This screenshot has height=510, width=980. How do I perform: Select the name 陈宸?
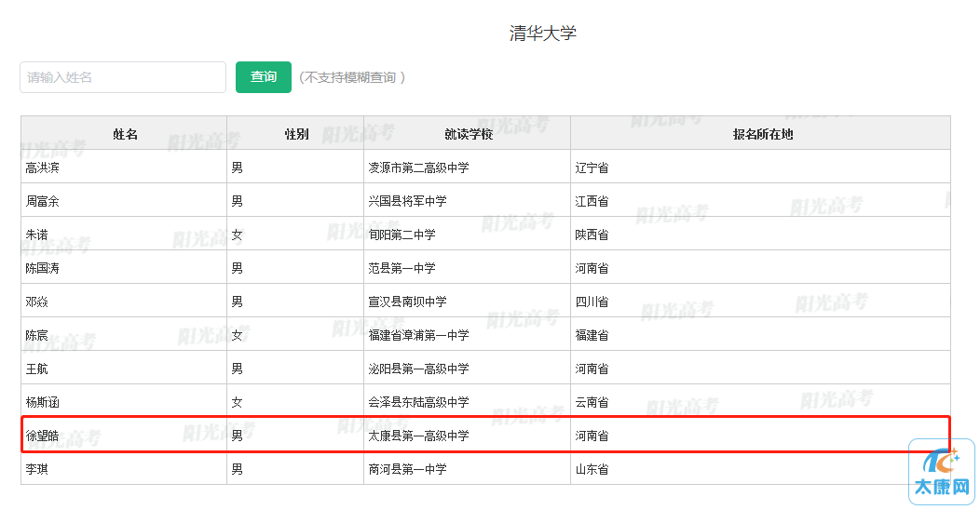(37, 335)
